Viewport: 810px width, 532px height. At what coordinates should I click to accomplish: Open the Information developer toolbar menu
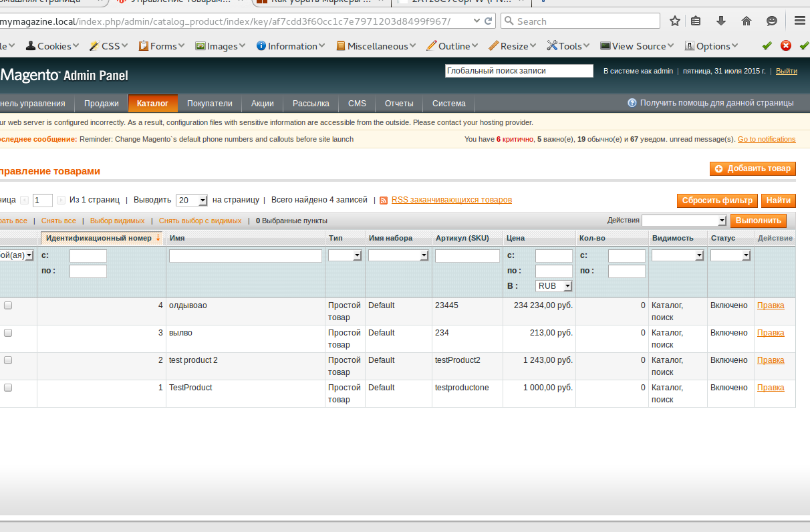(291, 46)
